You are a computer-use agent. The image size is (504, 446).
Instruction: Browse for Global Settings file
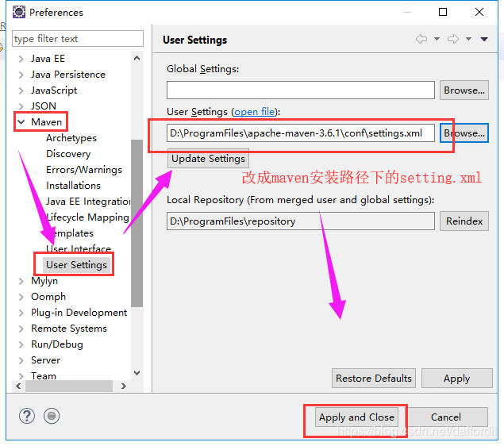click(x=464, y=90)
